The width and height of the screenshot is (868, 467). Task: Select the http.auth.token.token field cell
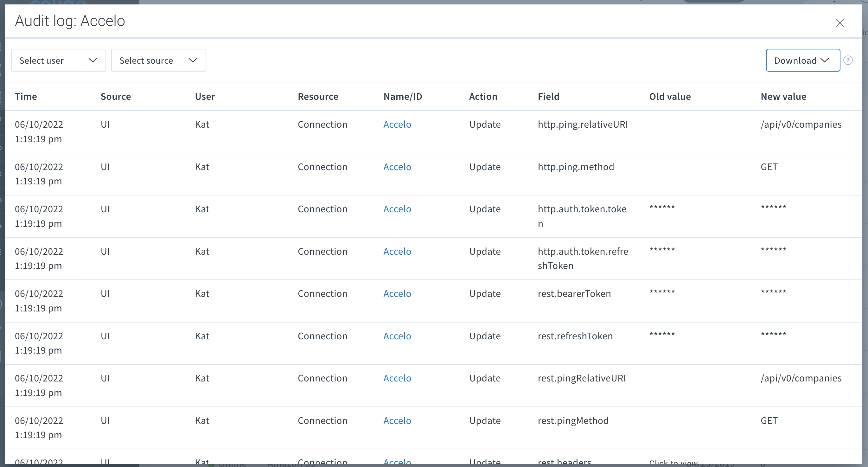pyautogui.click(x=582, y=216)
